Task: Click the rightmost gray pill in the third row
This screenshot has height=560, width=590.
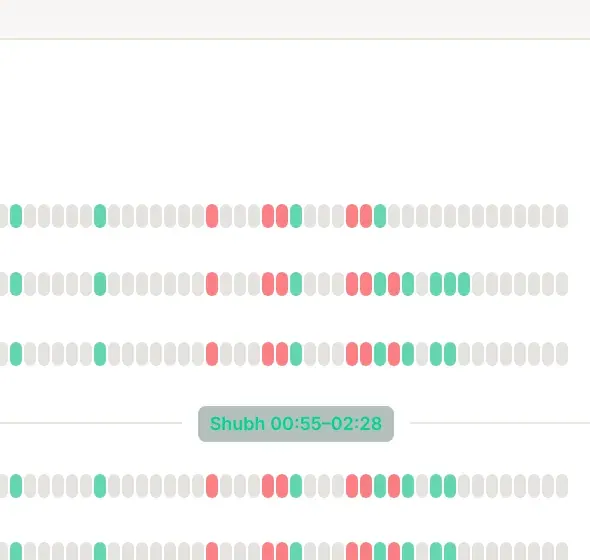Action: [x=562, y=354]
